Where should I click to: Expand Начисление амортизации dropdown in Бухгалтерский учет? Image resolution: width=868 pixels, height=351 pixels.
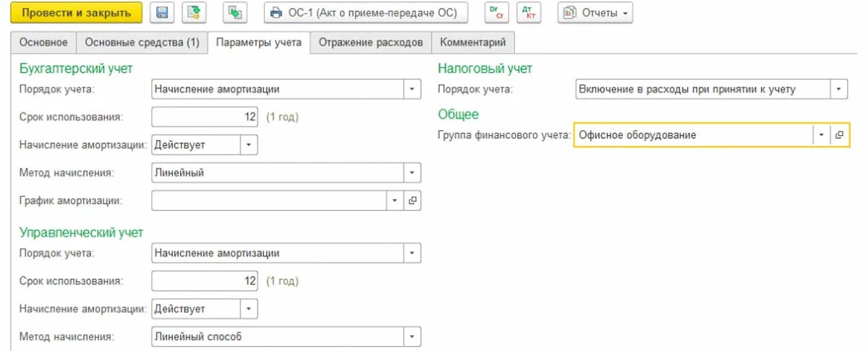tap(248, 145)
